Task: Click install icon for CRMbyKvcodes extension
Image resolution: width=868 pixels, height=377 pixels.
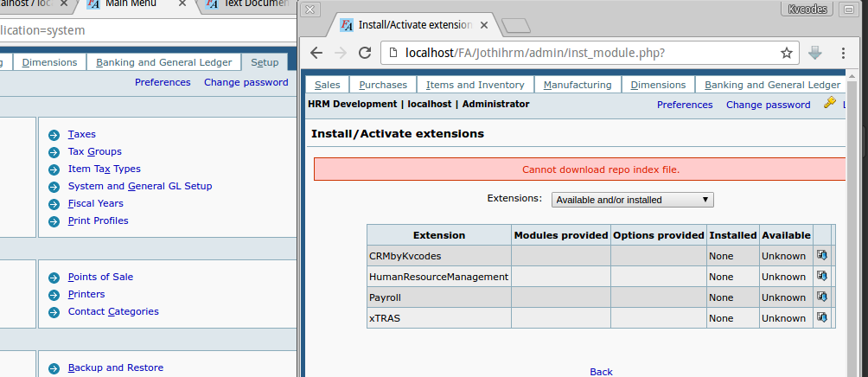Action: (x=821, y=255)
